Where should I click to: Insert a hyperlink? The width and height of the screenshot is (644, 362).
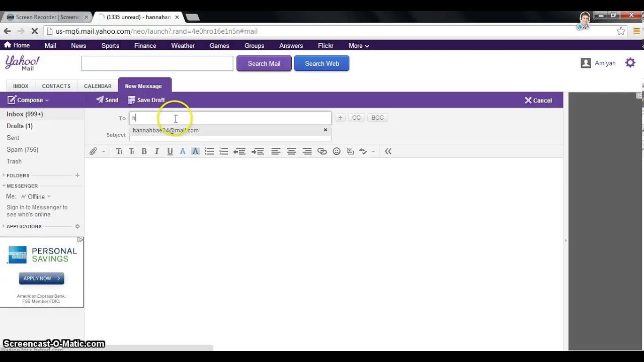click(322, 151)
